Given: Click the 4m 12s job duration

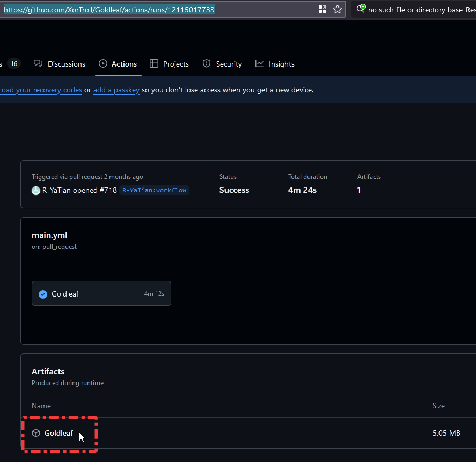Looking at the screenshot, I should pyautogui.click(x=154, y=294).
